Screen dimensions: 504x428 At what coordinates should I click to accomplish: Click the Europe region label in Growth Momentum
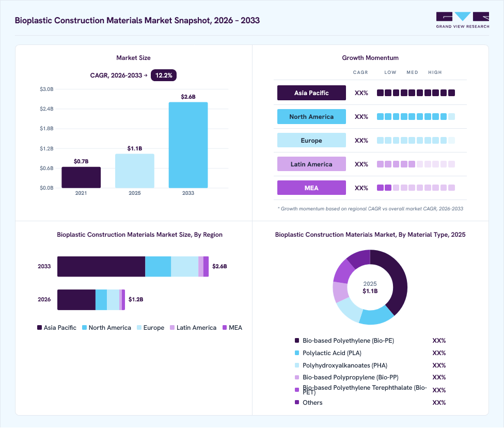pyautogui.click(x=311, y=140)
